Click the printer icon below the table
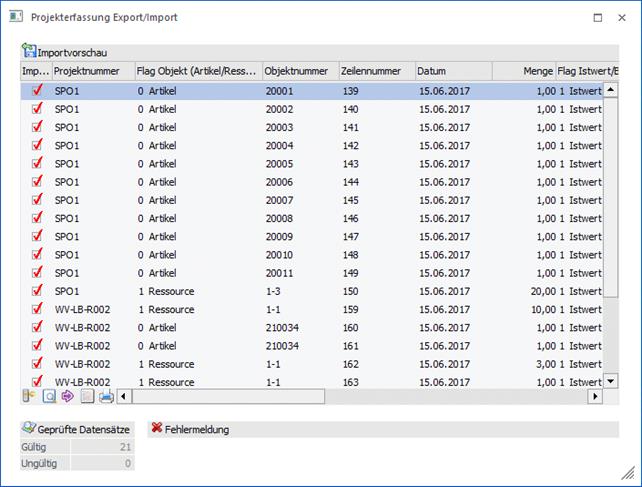The width and height of the screenshot is (642, 487). (106, 397)
